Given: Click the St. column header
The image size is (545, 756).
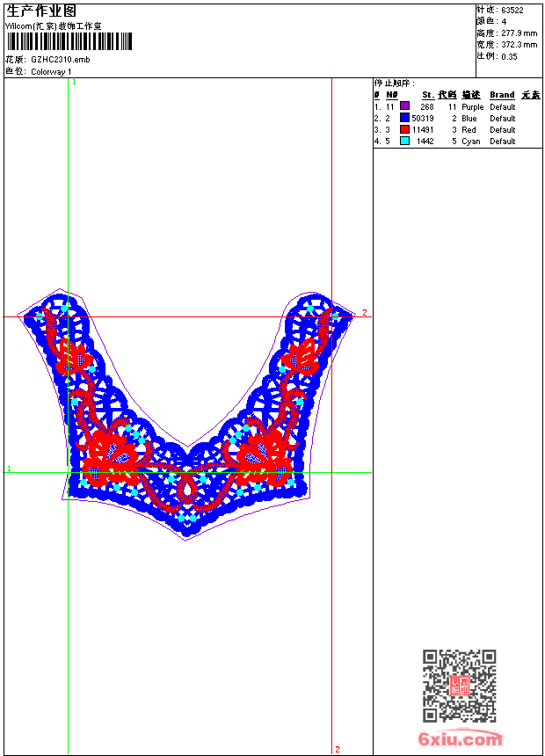Looking at the screenshot, I should (427, 95).
